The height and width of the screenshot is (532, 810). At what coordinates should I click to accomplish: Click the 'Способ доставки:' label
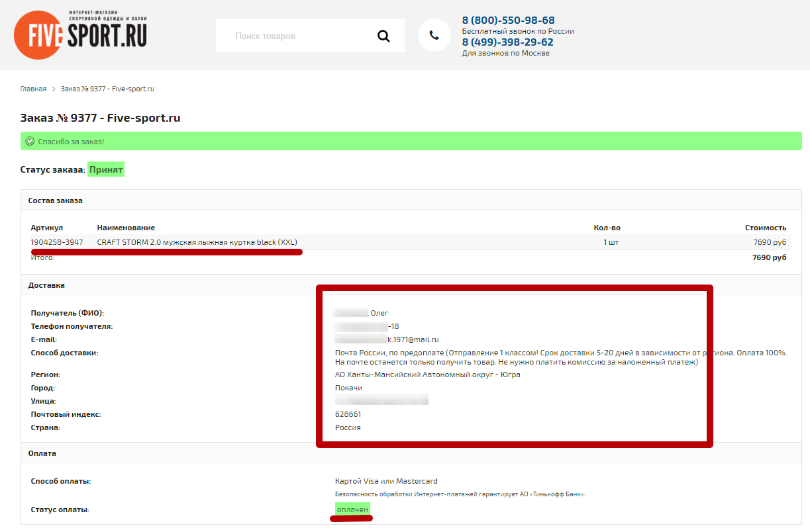(x=64, y=353)
